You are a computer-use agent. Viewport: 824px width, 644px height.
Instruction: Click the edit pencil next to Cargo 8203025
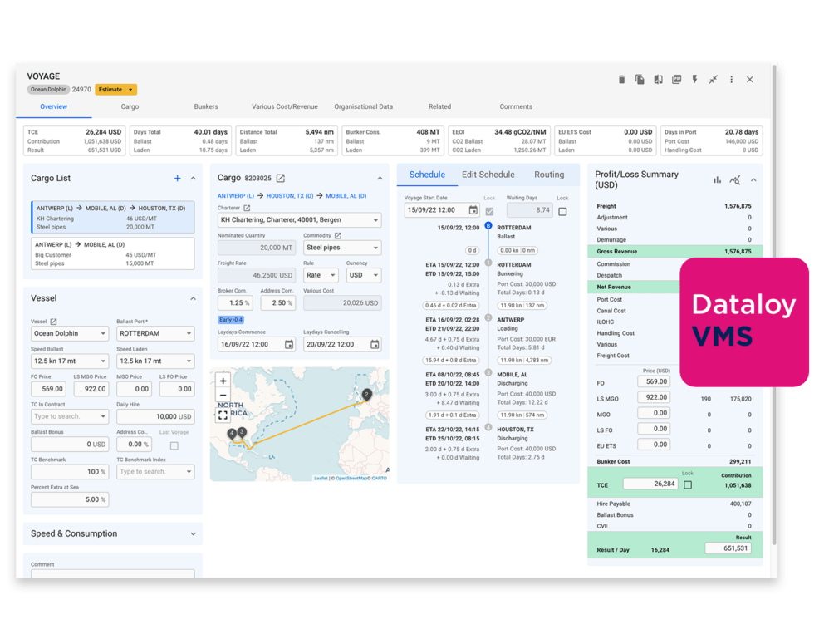coord(279,177)
